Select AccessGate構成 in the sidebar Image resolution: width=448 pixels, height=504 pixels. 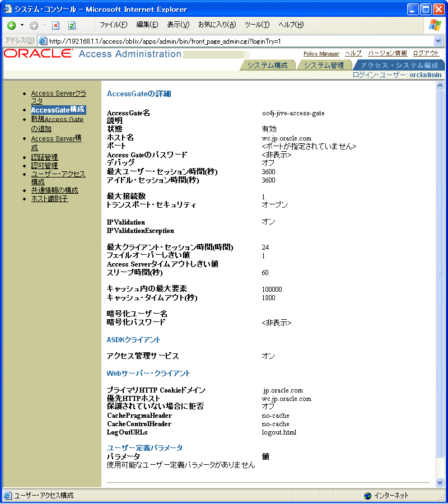[x=58, y=110]
